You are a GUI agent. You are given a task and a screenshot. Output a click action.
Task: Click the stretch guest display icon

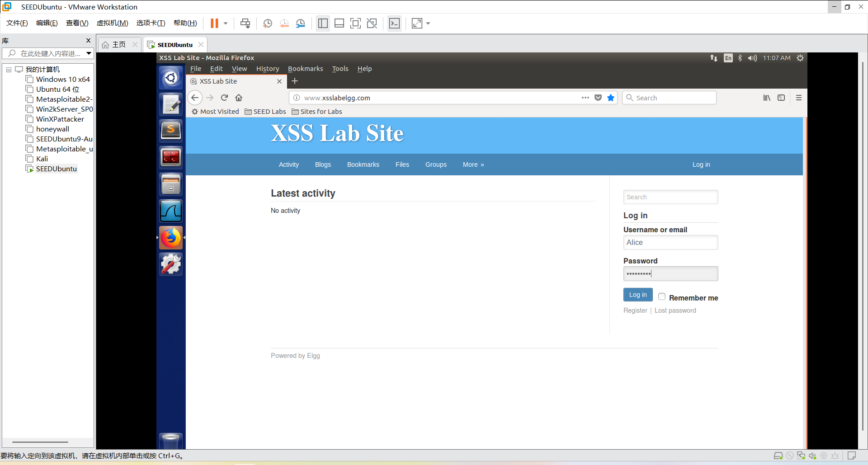(417, 23)
